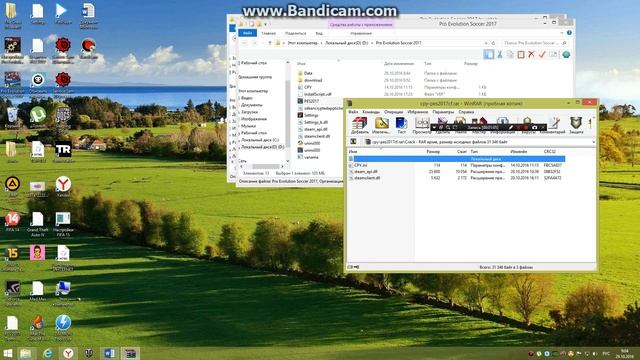Click Explorer toolbar globe icon

tap(566, 54)
